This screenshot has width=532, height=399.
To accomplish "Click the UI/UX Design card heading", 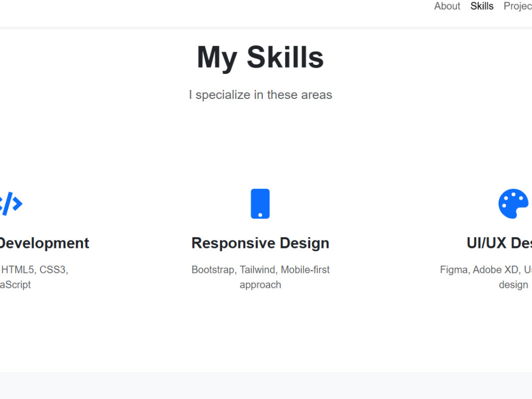I will click(x=499, y=243).
